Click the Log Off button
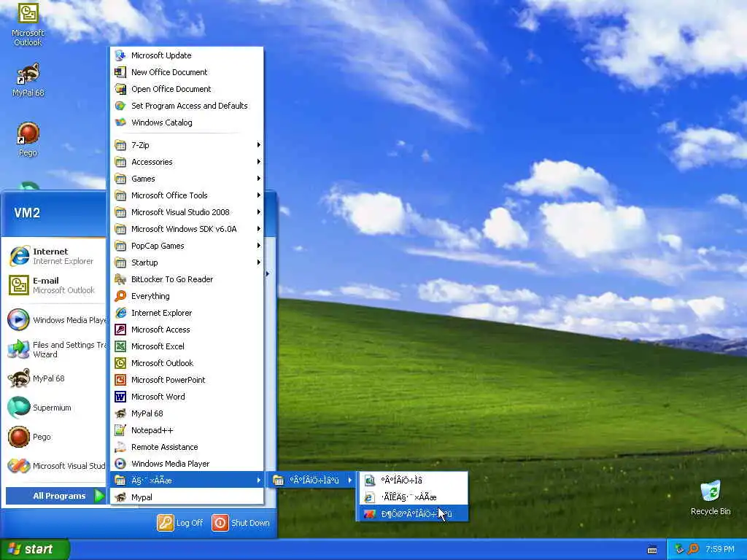The width and height of the screenshot is (747, 560). coord(181,523)
